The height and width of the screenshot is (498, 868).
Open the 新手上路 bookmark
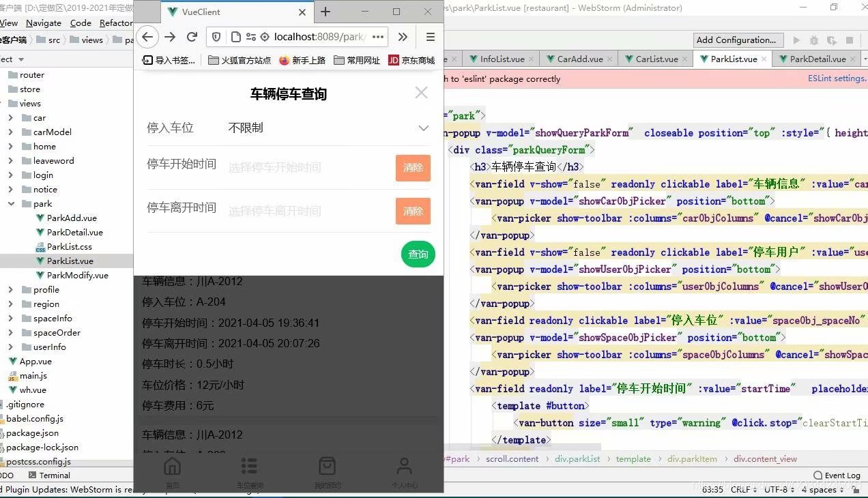click(x=302, y=60)
